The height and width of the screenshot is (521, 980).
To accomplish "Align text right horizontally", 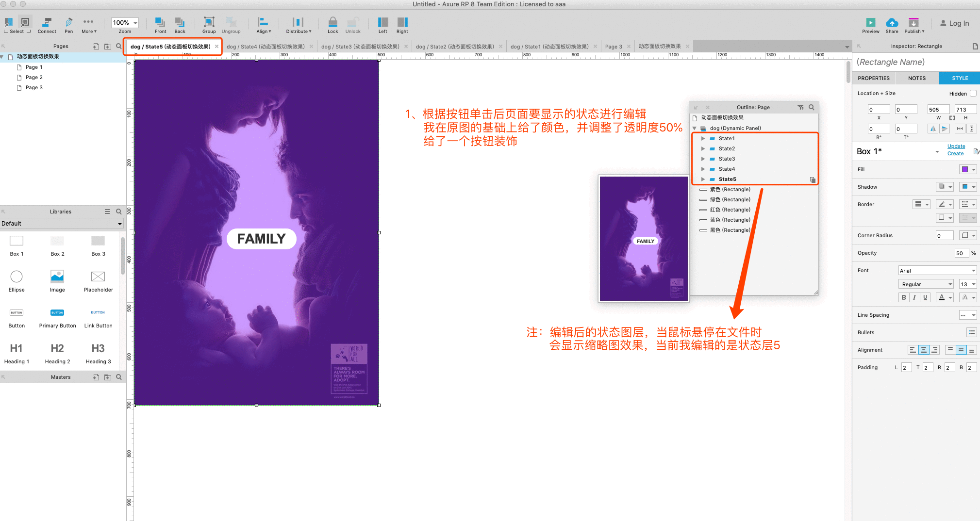I will (x=935, y=350).
